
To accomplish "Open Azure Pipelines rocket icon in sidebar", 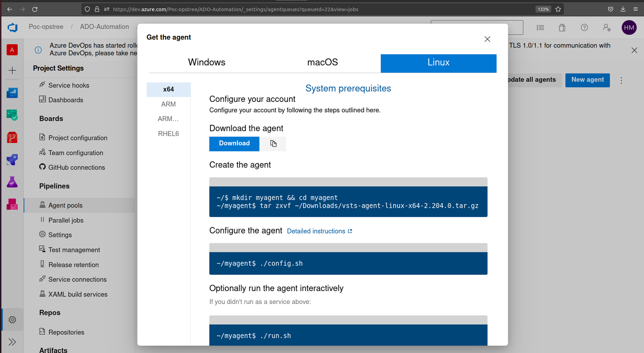I will [12, 160].
